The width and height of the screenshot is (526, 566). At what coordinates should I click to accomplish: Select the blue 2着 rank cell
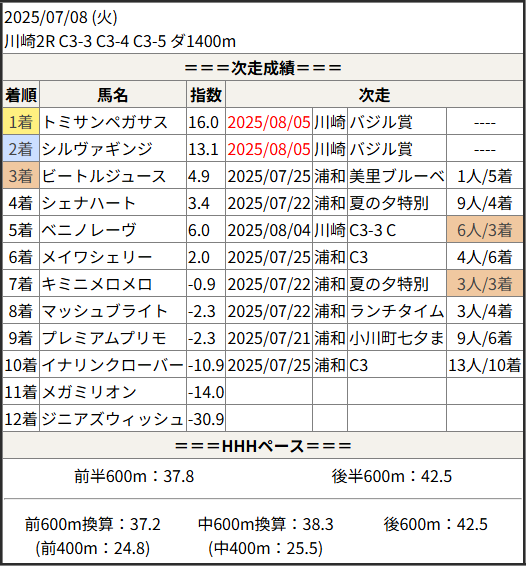pyautogui.click(x=21, y=149)
